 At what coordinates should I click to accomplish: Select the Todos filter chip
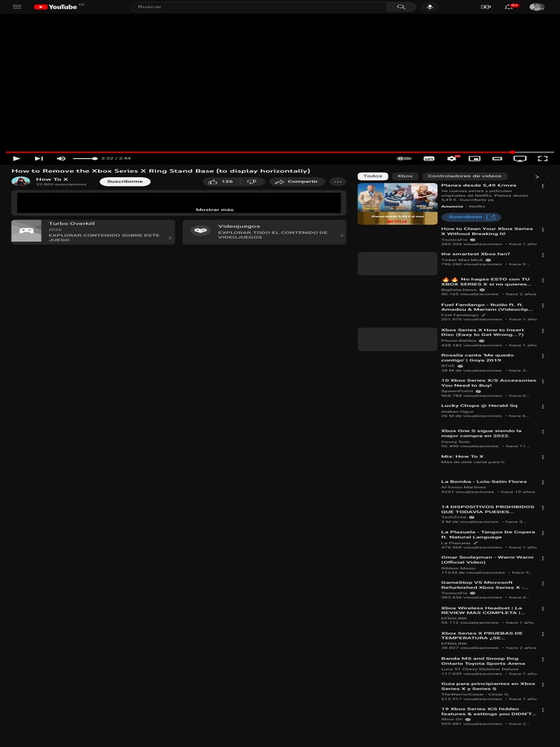point(373,176)
